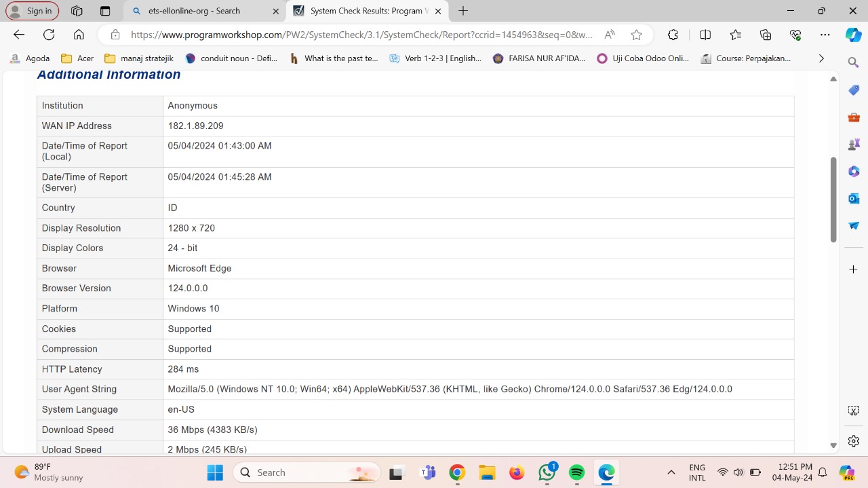Viewport: 868px width, 488px height.
Task: Show hidden system tray icons
Action: pos(671,472)
